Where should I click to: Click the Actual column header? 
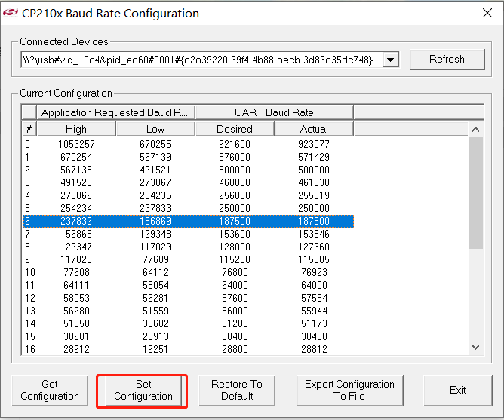pyautogui.click(x=314, y=129)
